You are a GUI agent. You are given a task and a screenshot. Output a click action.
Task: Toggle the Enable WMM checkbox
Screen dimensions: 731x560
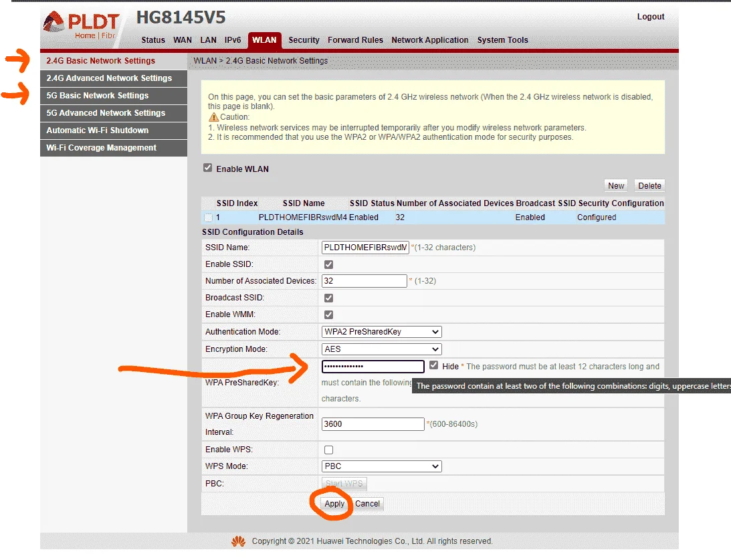[x=328, y=314]
